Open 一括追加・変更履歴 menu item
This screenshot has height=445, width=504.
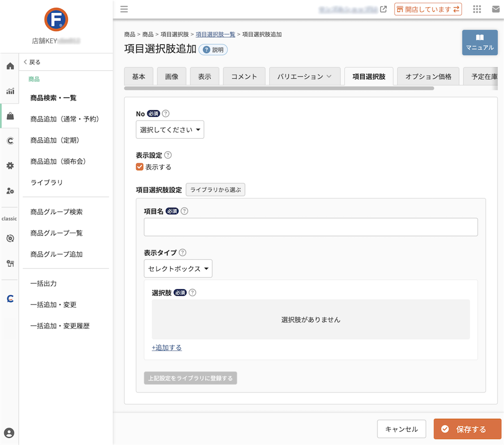(x=60, y=326)
